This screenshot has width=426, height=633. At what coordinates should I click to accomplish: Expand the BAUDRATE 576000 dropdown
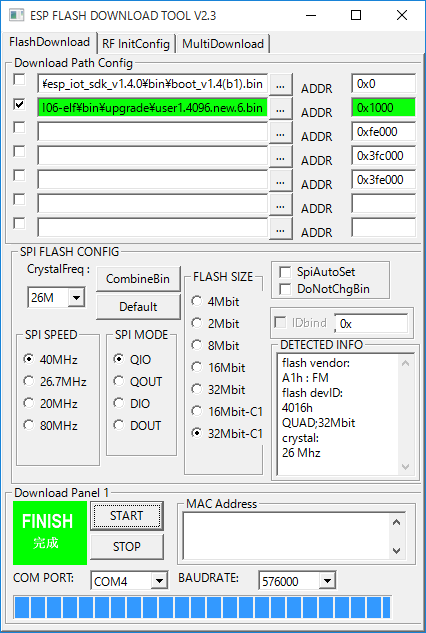click(327, 581)
